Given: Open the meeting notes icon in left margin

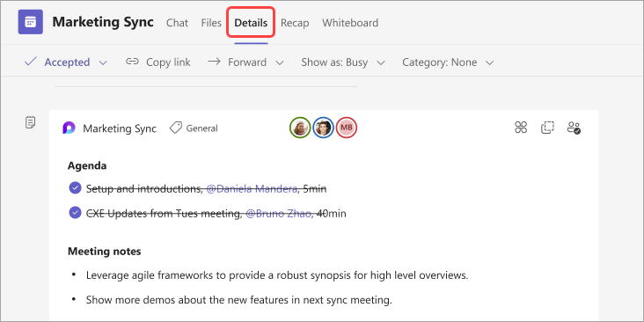Looking at the screenshot, I should [x=31, y=122].
